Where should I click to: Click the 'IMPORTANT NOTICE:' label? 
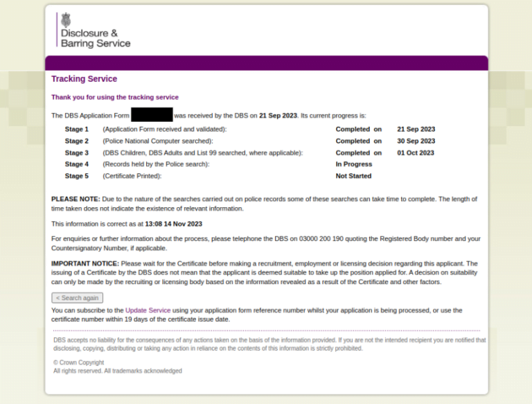click(85, 263)
